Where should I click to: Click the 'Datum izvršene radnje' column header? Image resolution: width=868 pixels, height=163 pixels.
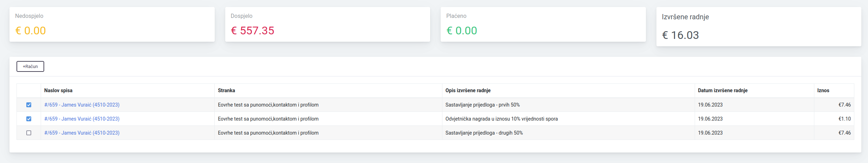click(x=722, y=90)
